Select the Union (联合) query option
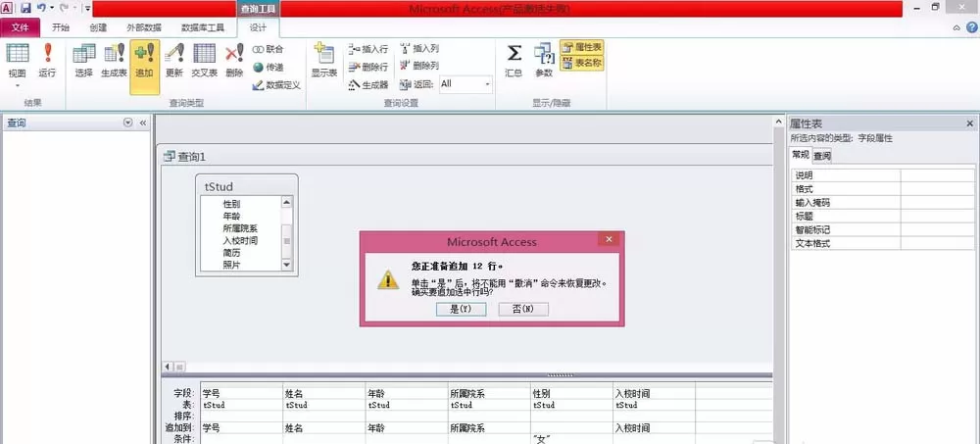Image resolution: width=980 pixels, height=444 pixels. click(269, 49)
